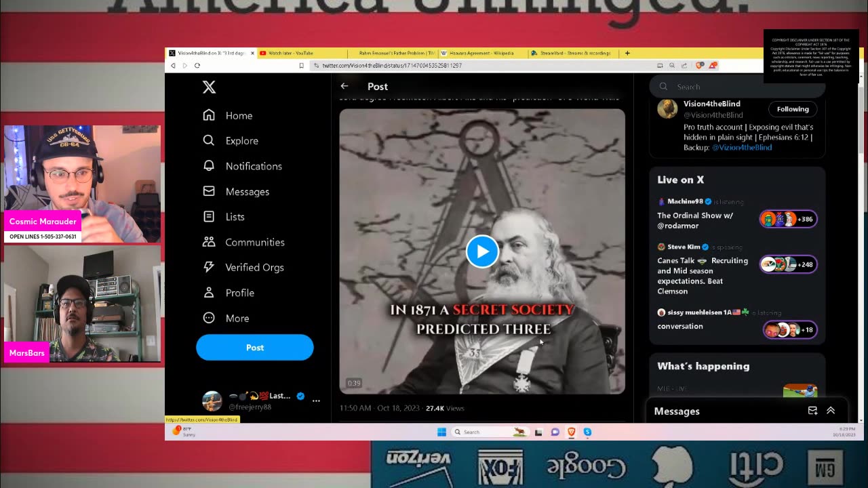This screenshot has width=868, height=488.
Task: Open the Brave browser taskbar icon
Action: pos(571,432)
